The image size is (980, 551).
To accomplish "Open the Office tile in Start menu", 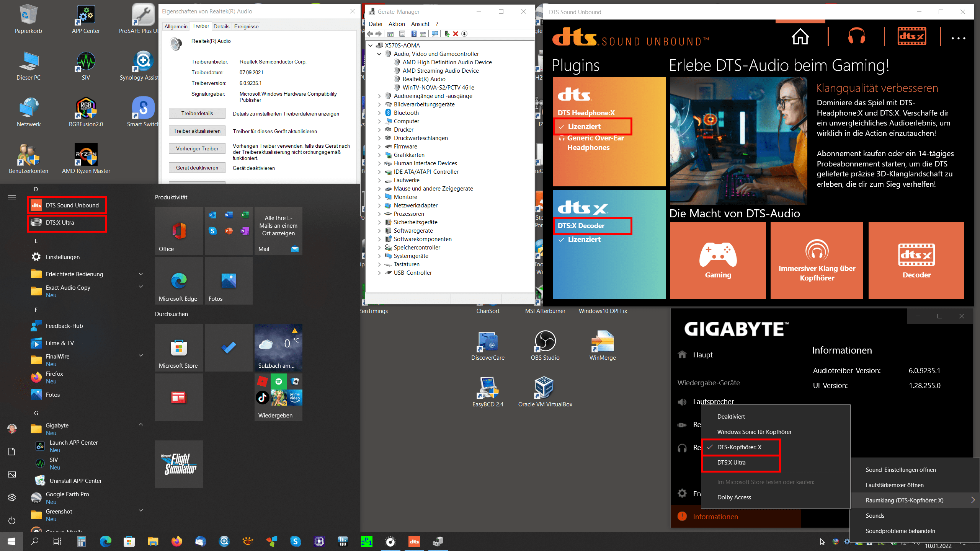I will 179,231.
